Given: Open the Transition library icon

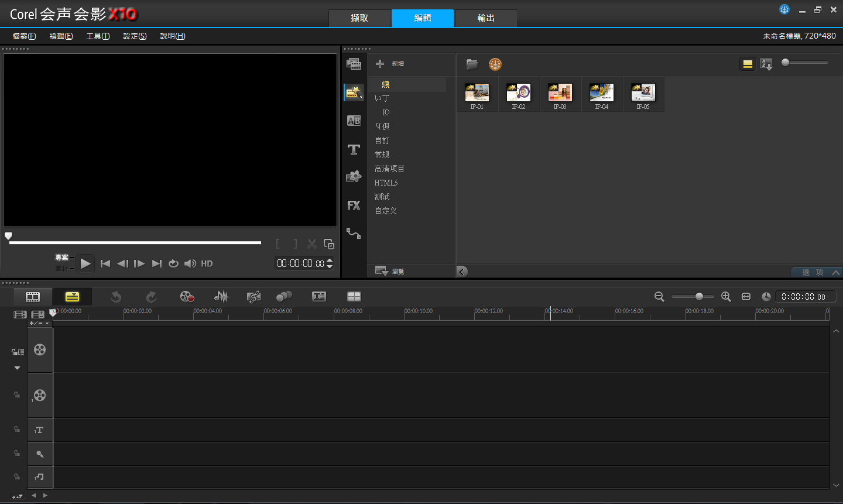Looking at the screenshot, I should (354, 121).
